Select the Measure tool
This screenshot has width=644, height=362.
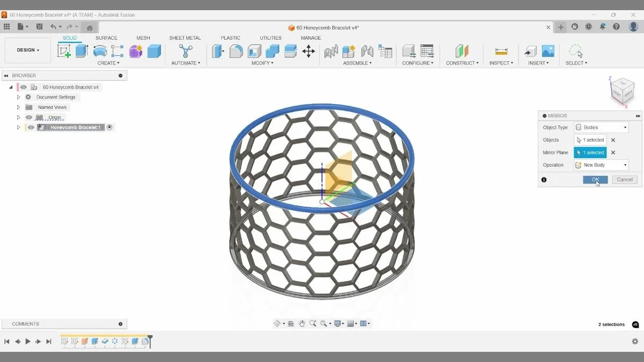(501, 51)
